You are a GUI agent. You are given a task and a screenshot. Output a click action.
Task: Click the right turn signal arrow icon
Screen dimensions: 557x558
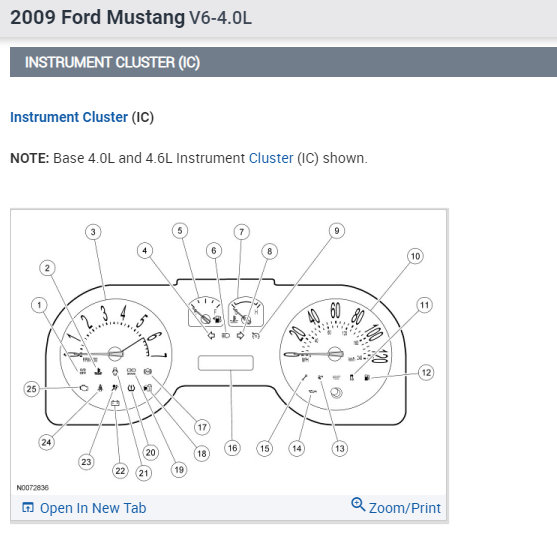click(x=241, y=335)
